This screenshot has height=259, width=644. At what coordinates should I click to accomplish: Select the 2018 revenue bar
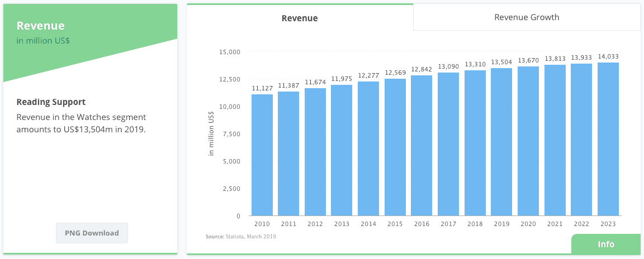(x=475, y=143)
